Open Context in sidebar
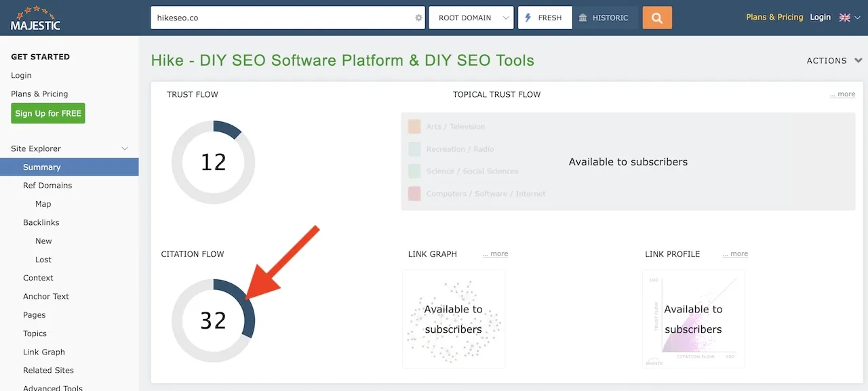868x391 pixels. (x=38, y=278)
